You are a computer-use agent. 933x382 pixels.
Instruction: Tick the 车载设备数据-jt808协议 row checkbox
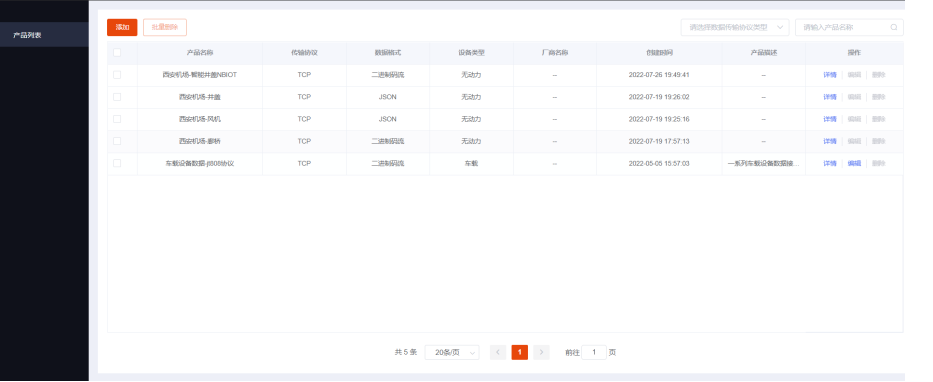click(x=117, y=163)
